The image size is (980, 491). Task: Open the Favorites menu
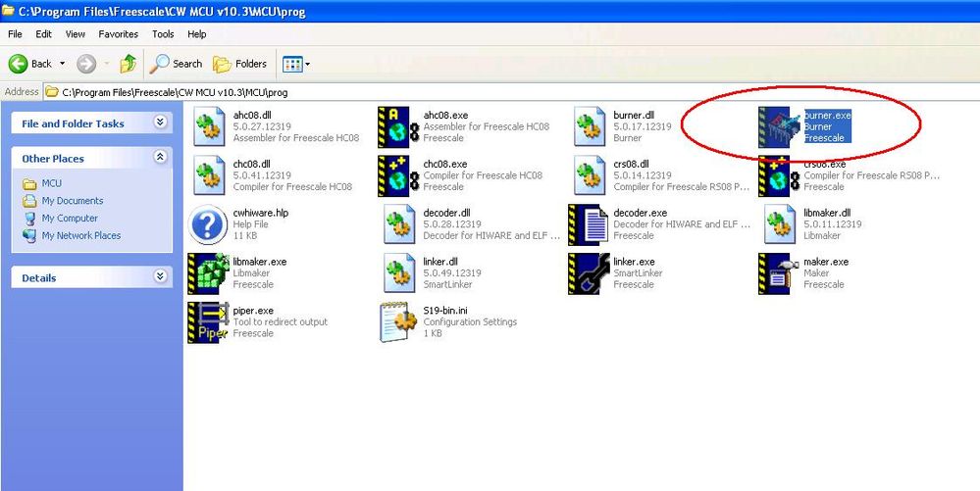[118, 33]
